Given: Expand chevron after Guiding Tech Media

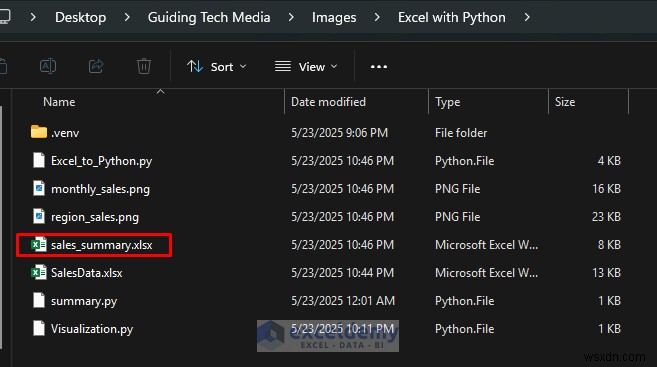Looking at the screenshot, I should (291, 17).
